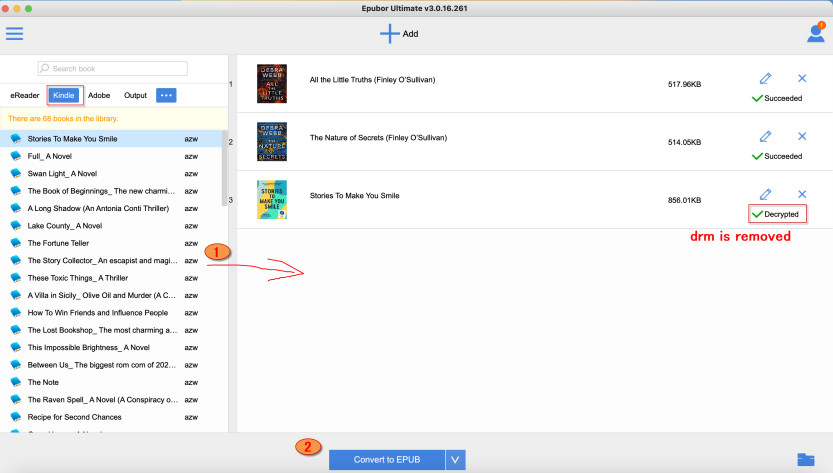Open the more tabs ellipsis button
This screenshot has width=833, height=473.
pos(166,95)
